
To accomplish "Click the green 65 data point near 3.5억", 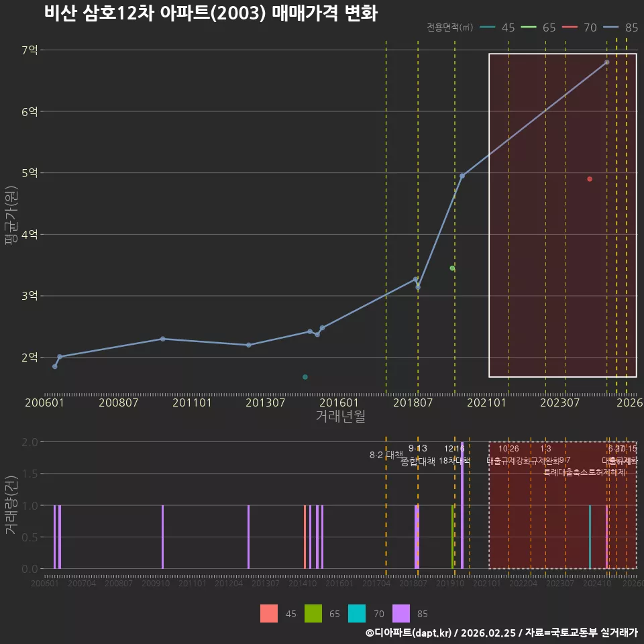I will (x=452, y=268).
